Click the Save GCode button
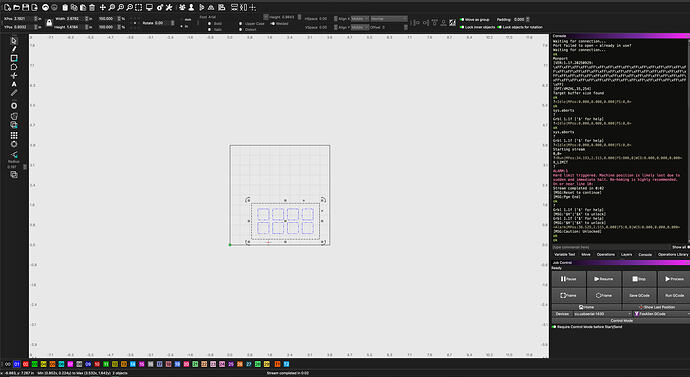The image size is (690, 377). (x=639, y=295)
